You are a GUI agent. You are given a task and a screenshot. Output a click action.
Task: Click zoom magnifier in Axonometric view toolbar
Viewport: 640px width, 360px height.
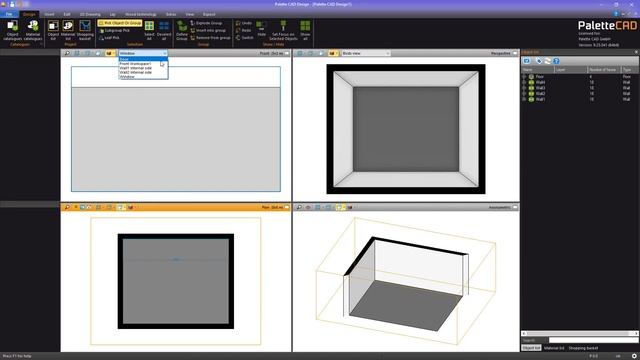pos(299,207)
